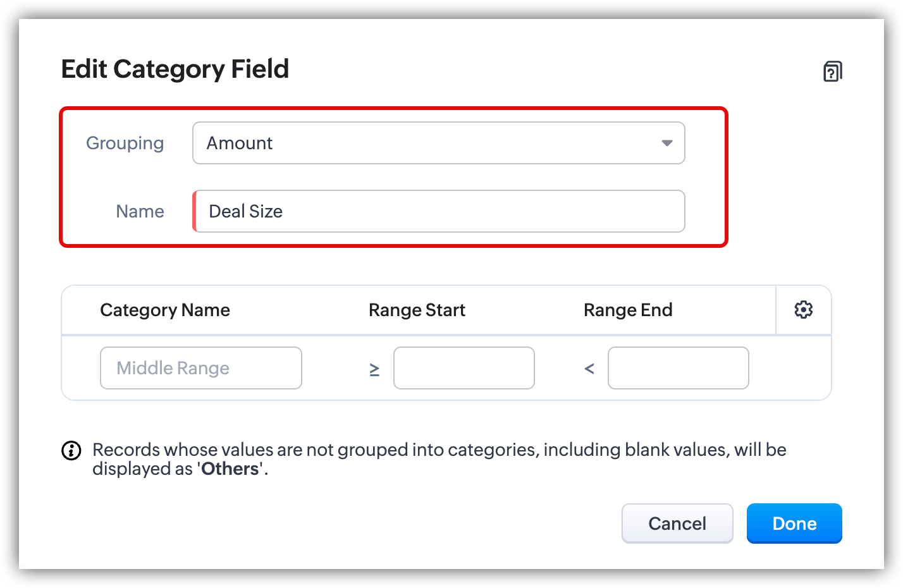Click the bold 'Others' text in note

[x=230, y=469]
